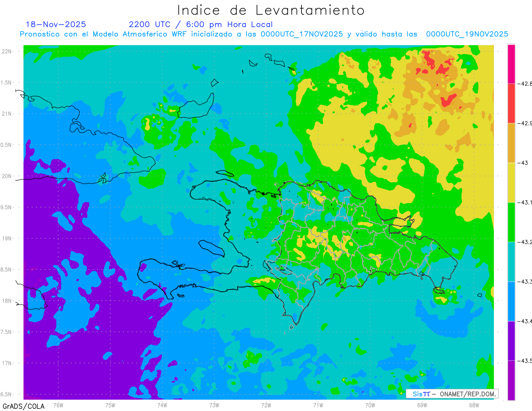Screen dimensions: 532x411
Task: Click the '20N' latitude label
Action: 7,176
